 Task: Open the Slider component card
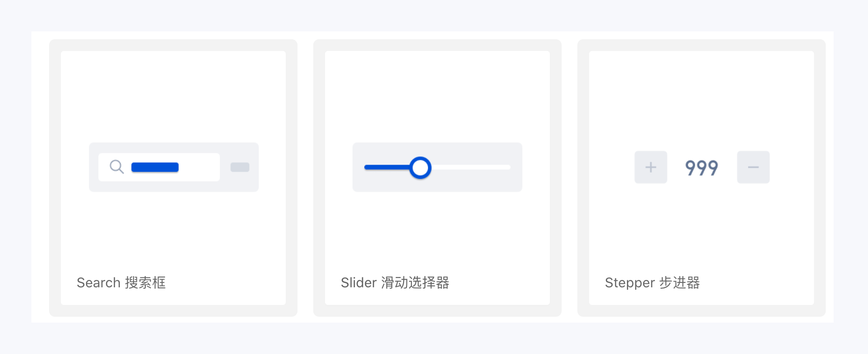(x=437, y=98)
